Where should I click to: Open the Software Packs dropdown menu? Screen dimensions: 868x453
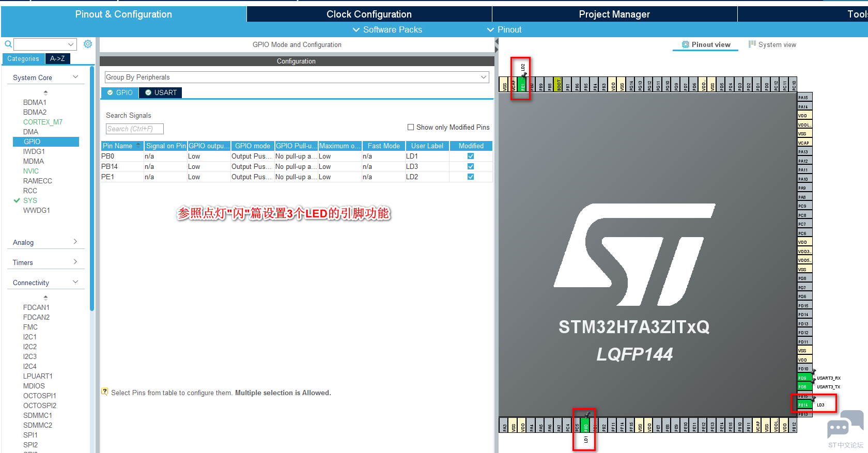point(387,29)
